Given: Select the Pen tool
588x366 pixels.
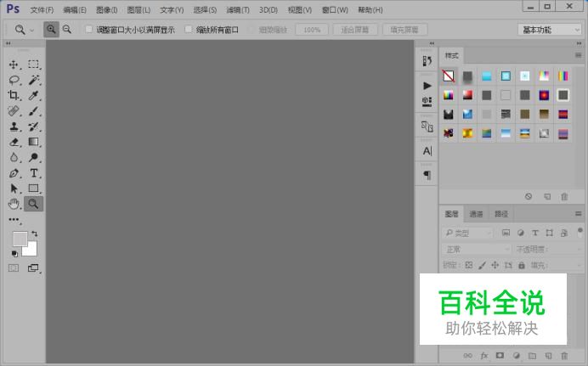Looking at the screenshot, I should pos(14,172).
